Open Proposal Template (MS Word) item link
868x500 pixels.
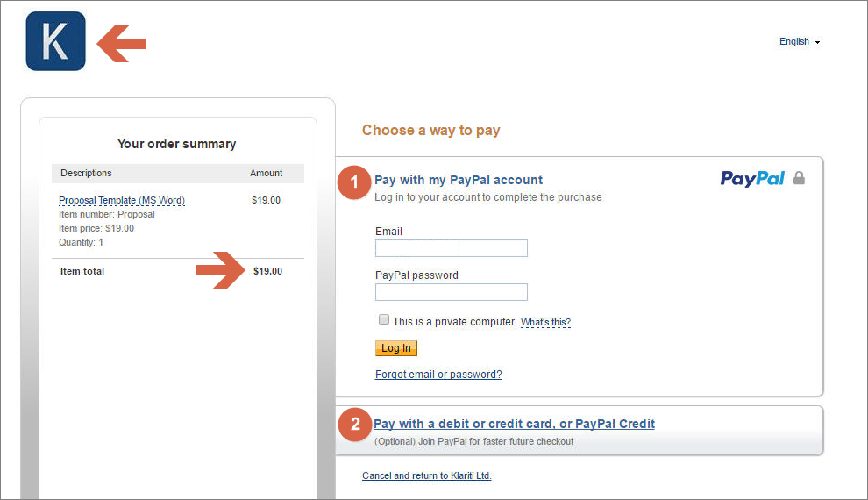pos(122,200)
